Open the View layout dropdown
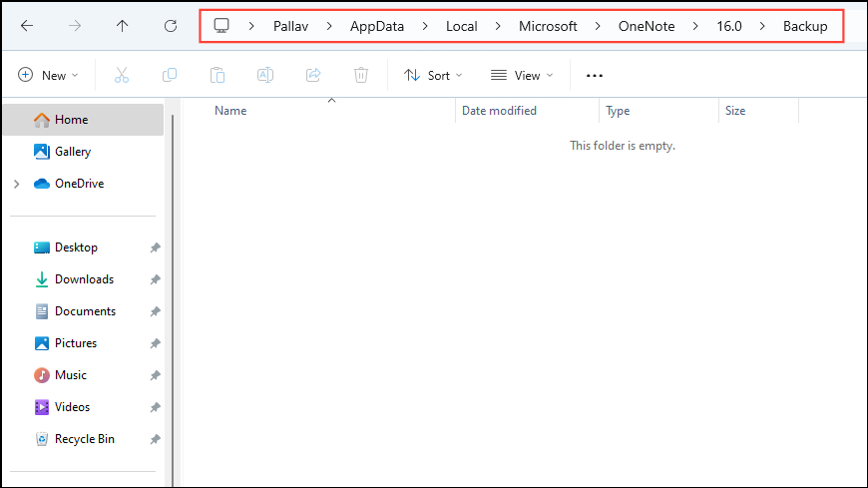This screenshot has height=488, width=868. point(522,75)
